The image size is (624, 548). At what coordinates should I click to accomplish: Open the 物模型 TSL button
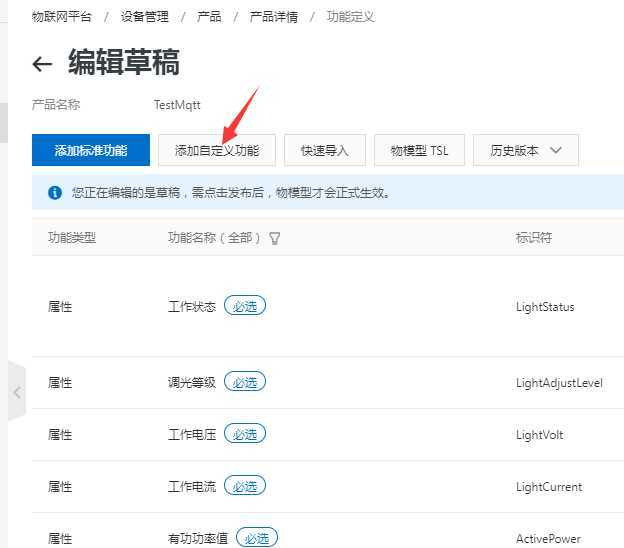pyautogui.click(x=419, y=150)
